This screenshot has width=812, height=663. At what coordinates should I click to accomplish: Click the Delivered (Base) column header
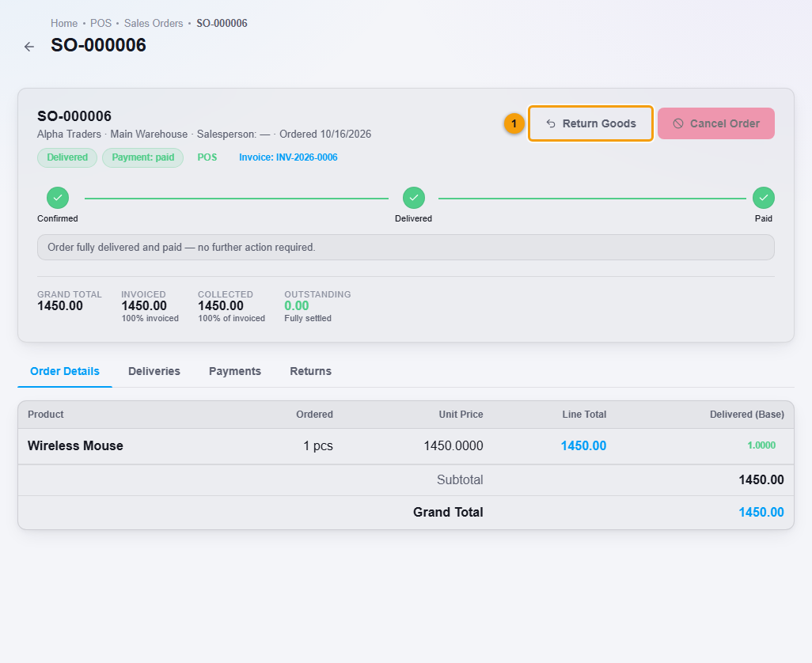[x=747, y=414]
